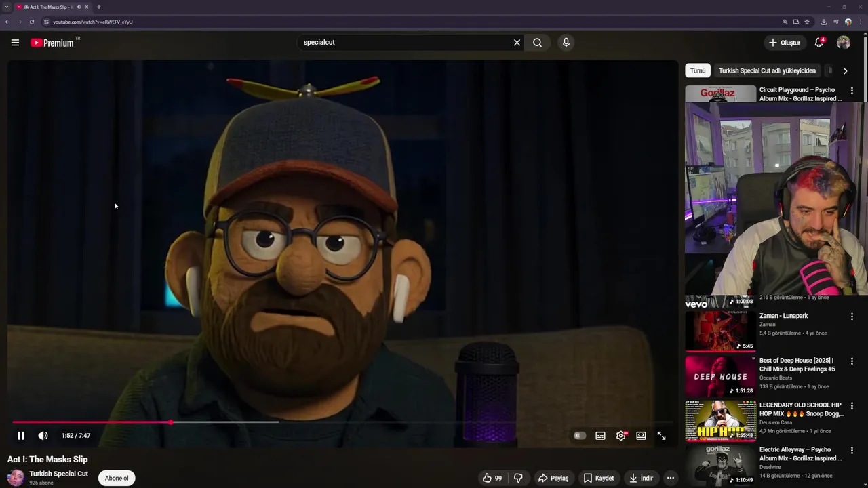Toggle subtitles with the captions icon
Viewport: 868px width, 488px height.
tap(600, 436)
